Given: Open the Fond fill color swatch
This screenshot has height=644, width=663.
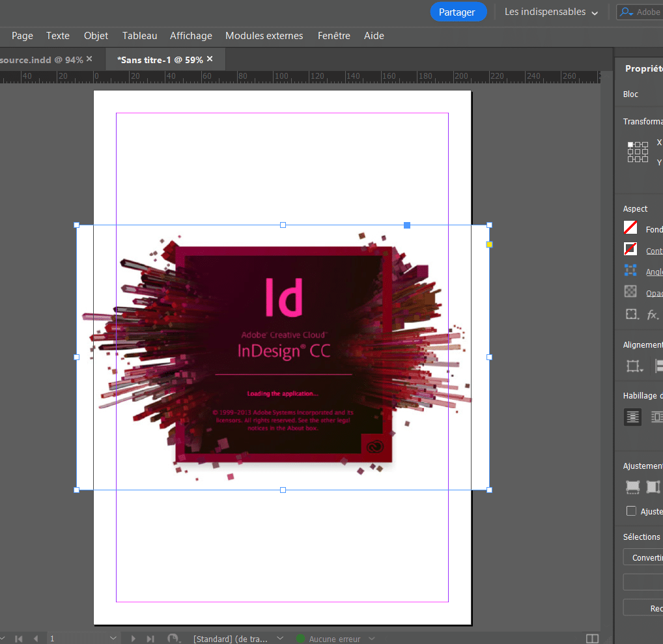Looking at the screenshot, I should (630, 227).
